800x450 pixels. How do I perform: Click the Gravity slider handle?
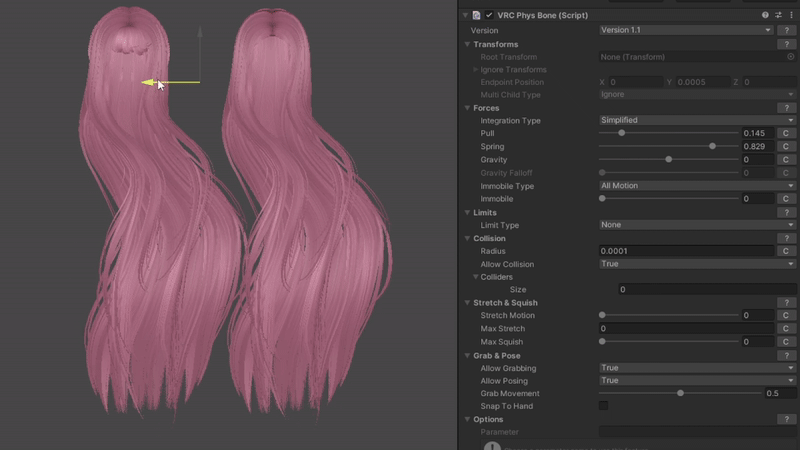[668, 160]
